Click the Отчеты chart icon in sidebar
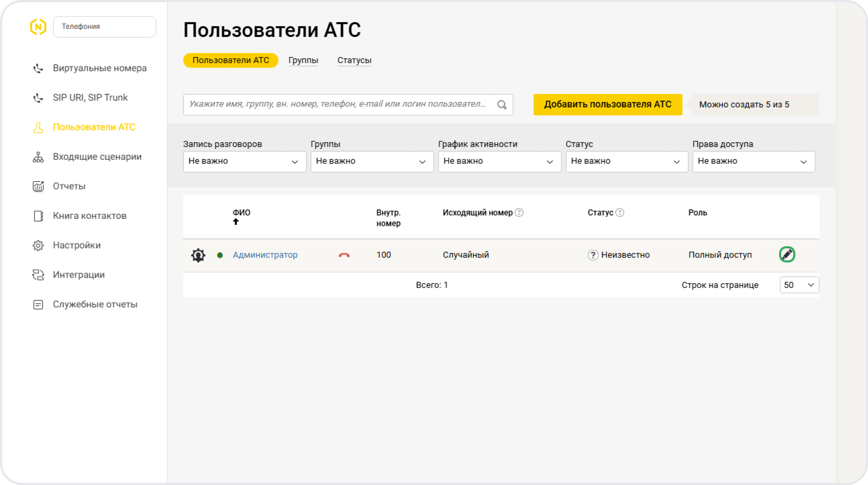The width and height of the screenshot is (868, 485). point(38,186)
